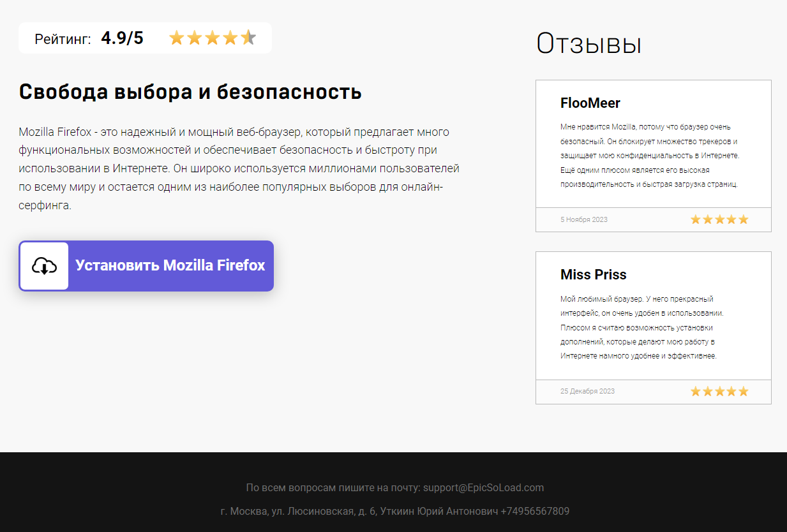Image resolution: width=787 pixels, height=532 pixels.
Task: Click the phone number +74956567809
Action: click(x=535, y=512)
